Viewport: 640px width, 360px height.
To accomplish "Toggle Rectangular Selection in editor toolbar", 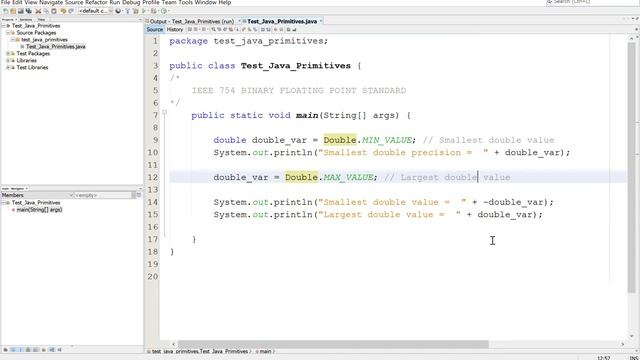I will click(x=237, y=29).
